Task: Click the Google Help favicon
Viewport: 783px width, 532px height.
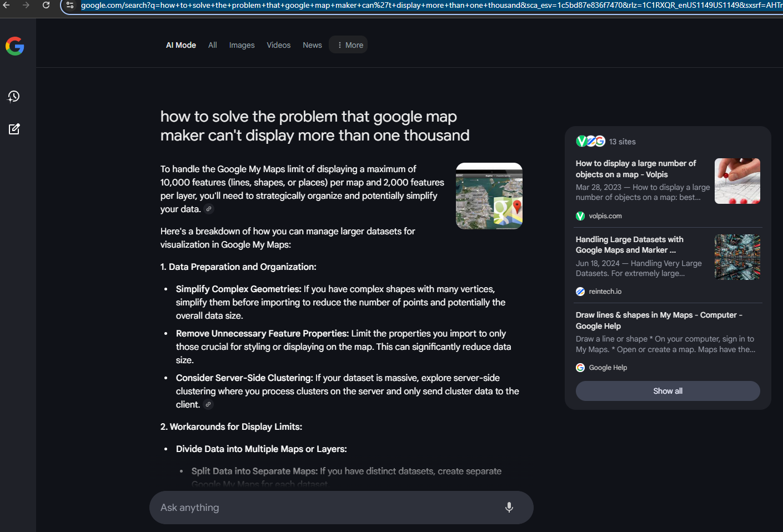Action: tap(580, 368)
